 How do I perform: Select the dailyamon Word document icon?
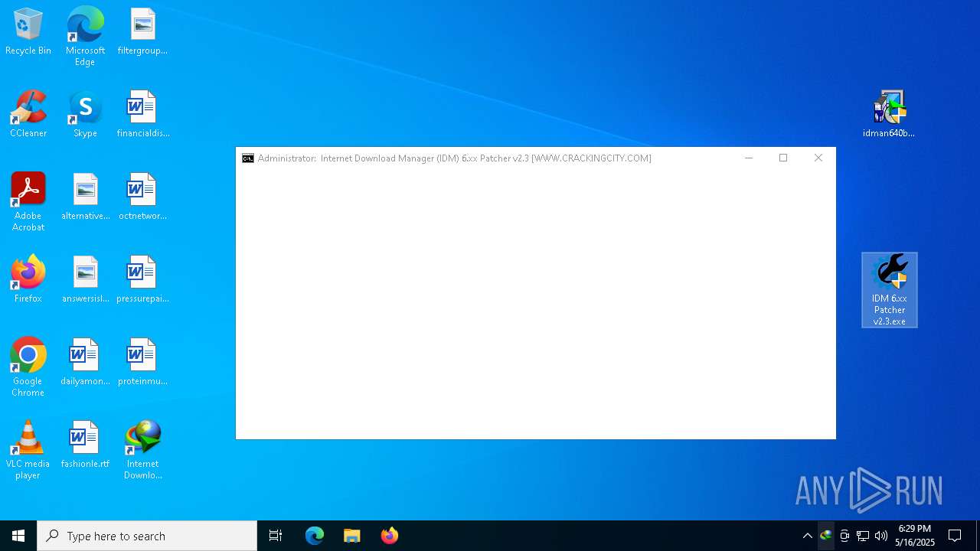(85, 362)
